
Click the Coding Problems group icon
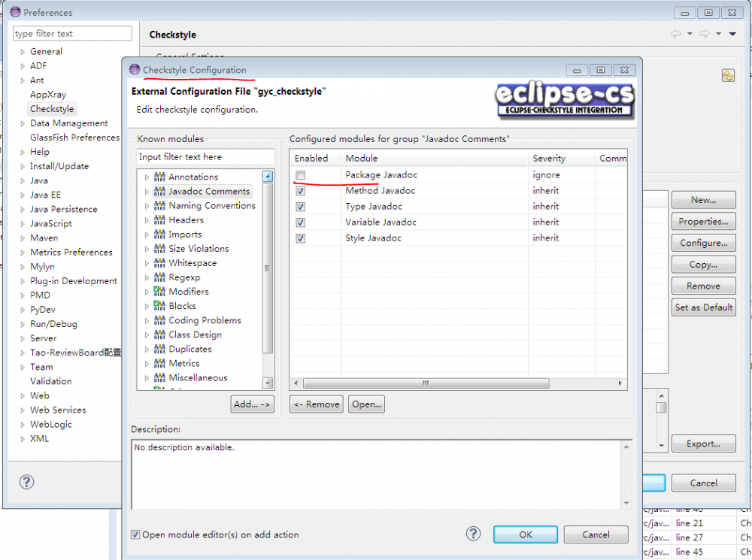pyautogui.click(x=159, y=319)
